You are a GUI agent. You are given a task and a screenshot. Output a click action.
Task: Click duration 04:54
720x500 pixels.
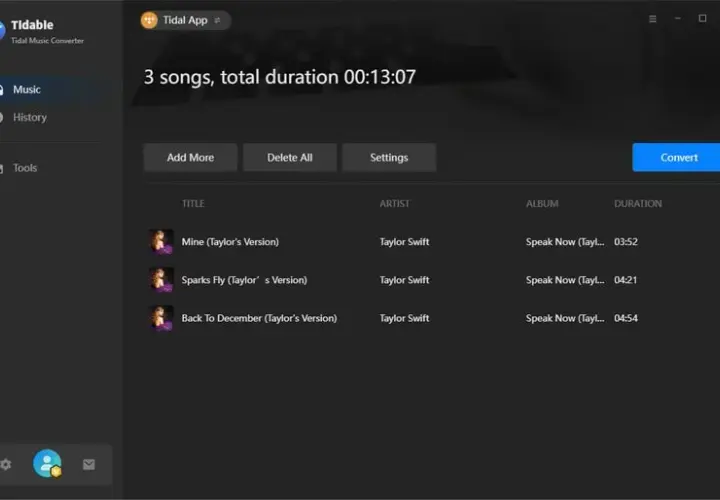coord(626,318)
